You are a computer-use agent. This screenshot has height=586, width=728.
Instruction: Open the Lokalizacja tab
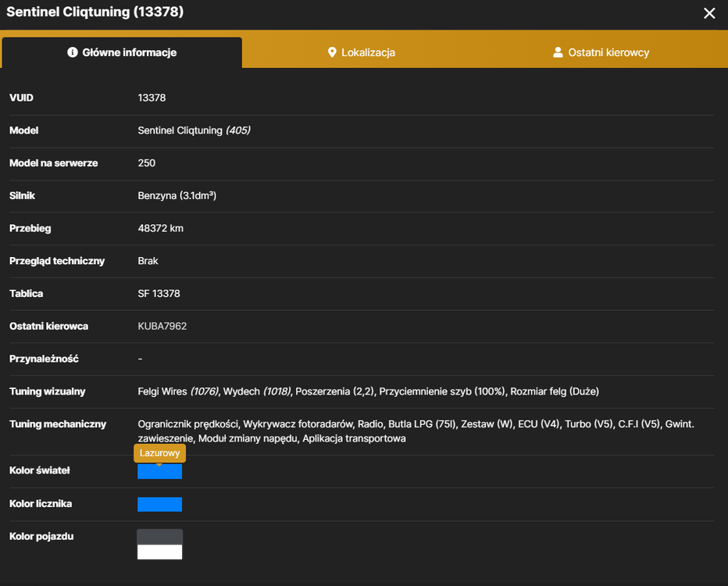[x=361, y=52]
